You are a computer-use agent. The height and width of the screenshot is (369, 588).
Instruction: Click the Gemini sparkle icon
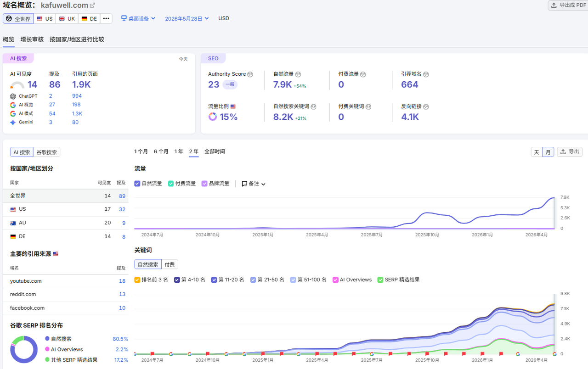pyautogui.click(x=13, y=123)
